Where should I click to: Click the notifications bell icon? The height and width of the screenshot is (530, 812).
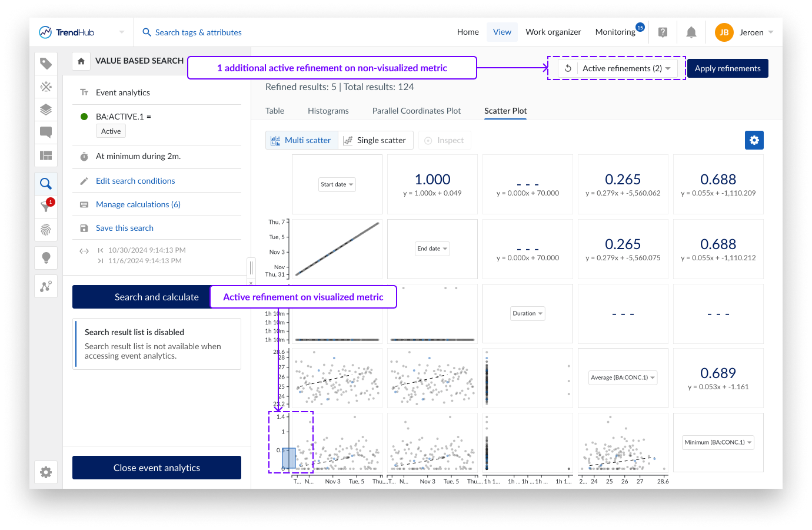pos(691,32)
